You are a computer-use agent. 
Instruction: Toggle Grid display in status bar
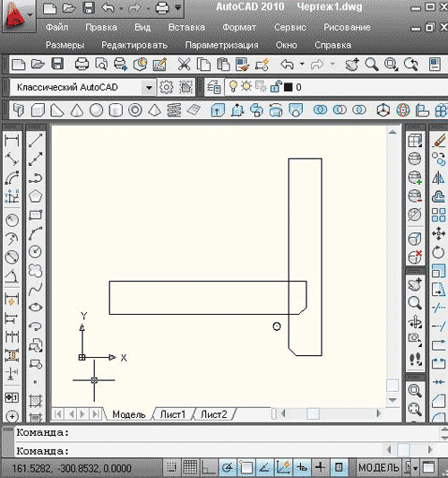point(190,467)
